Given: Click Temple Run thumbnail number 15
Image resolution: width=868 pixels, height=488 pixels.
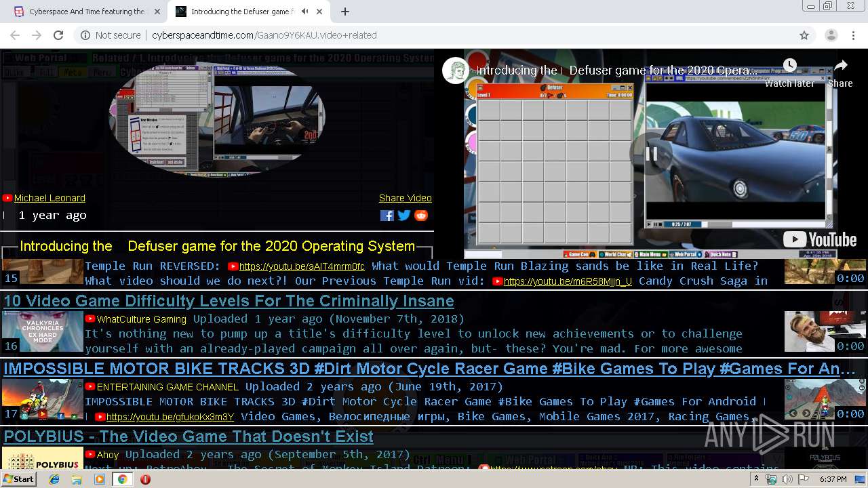Looking at the screenshot, I should pos(42,272).
